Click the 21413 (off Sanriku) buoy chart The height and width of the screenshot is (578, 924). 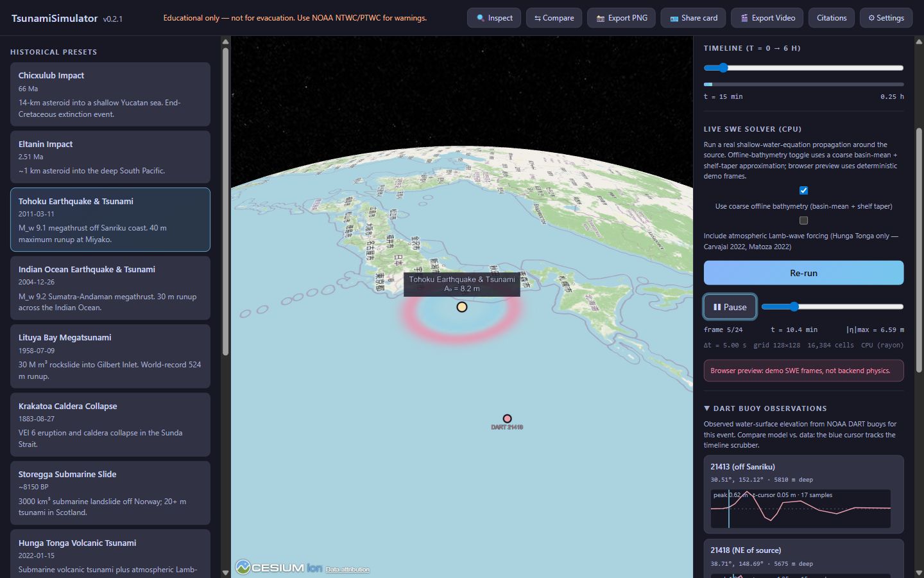(x=801, y=509)
